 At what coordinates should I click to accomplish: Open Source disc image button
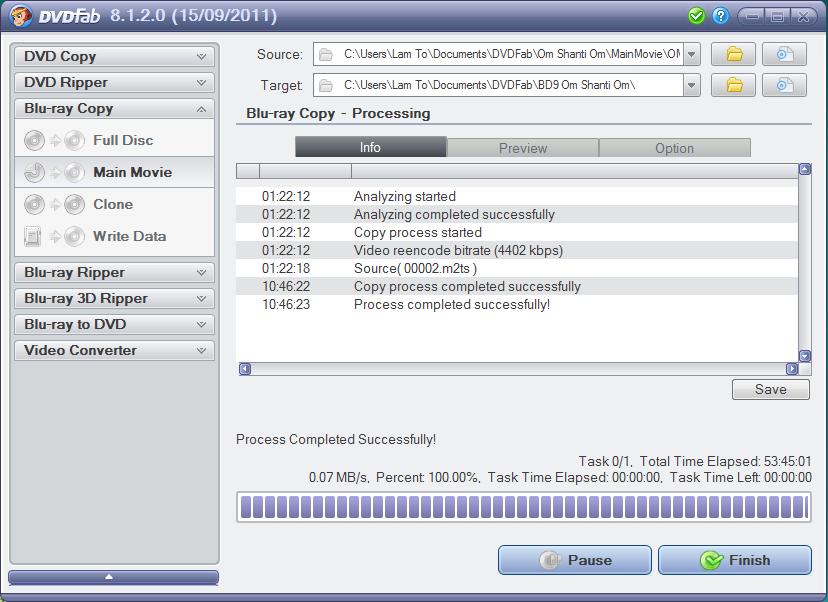(x=784, y=54)
